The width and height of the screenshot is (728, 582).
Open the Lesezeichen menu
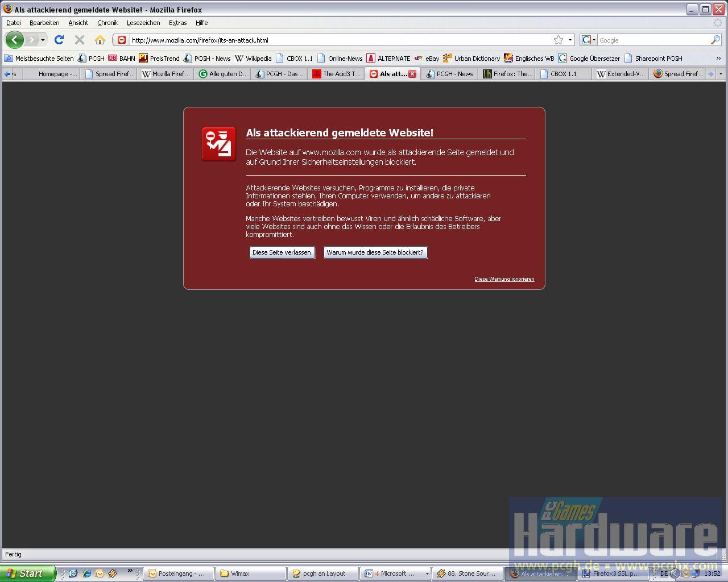tap(143, 23)
